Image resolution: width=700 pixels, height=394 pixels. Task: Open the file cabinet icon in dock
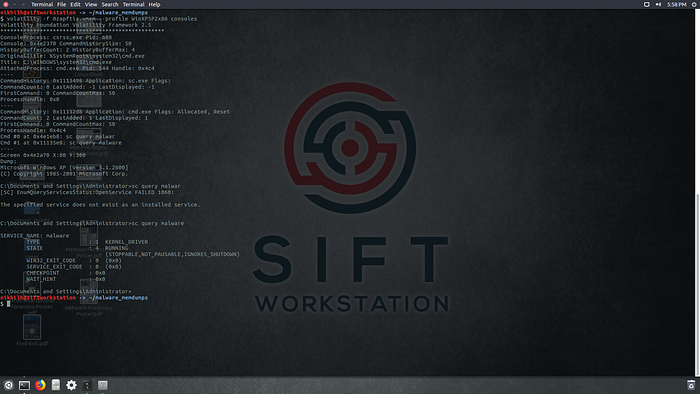56,385
